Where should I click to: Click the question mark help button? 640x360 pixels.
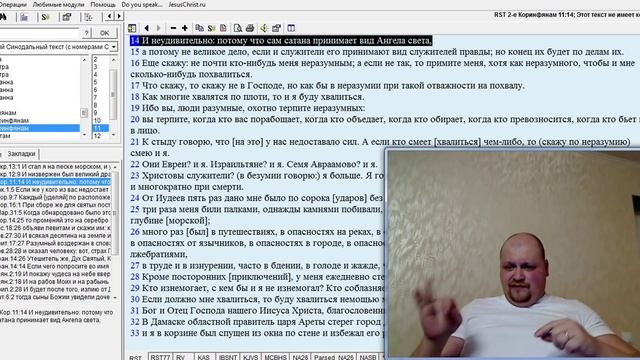(86, 33)
